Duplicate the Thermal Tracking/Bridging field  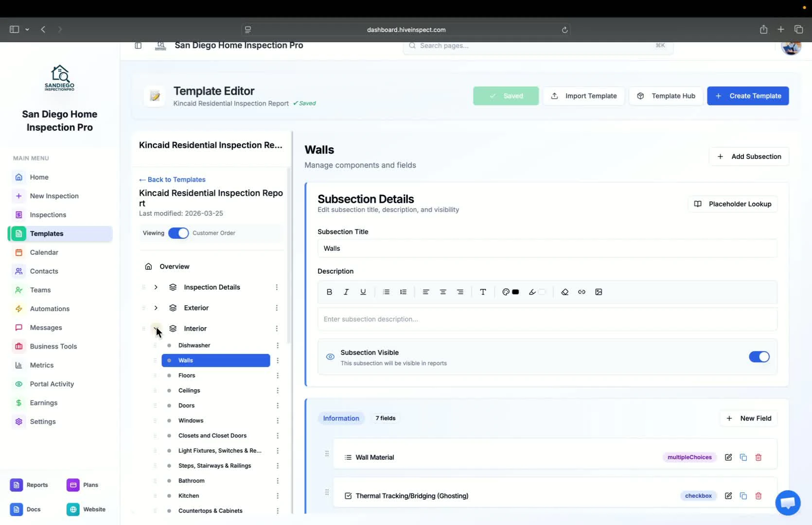743,496
